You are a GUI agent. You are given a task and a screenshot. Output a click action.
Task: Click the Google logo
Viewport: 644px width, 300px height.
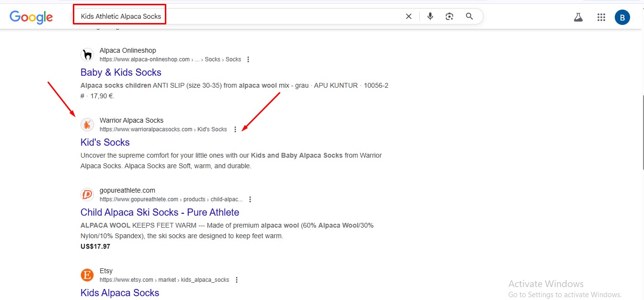pos(31,17)
